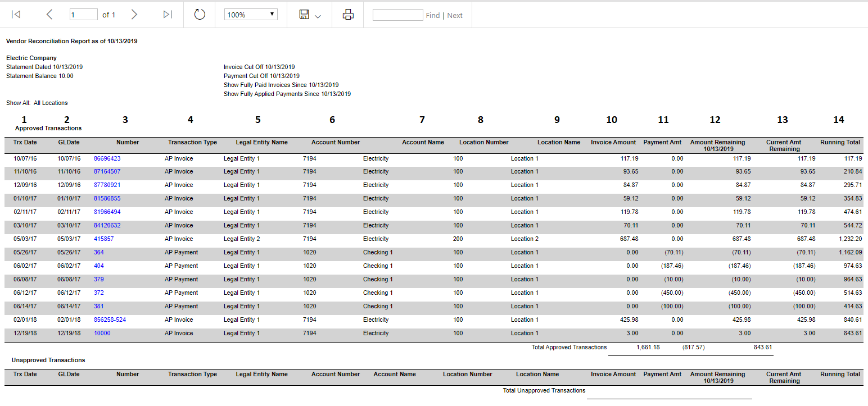The width and height of the screenshot is (868, 406).
Task: Click Show Fully Applied Payments Since text
Action: pos(287,94)
